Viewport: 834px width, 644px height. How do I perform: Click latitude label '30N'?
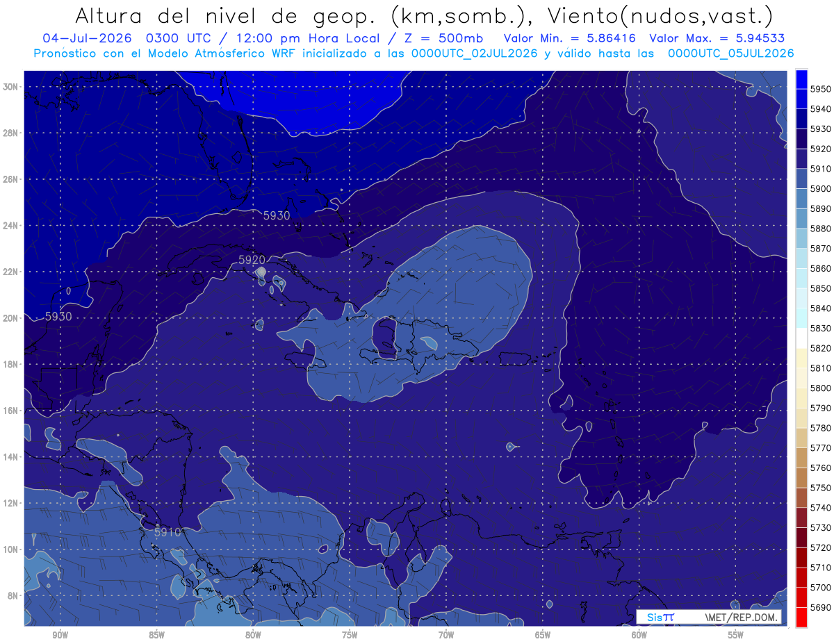tap(10, 87)
